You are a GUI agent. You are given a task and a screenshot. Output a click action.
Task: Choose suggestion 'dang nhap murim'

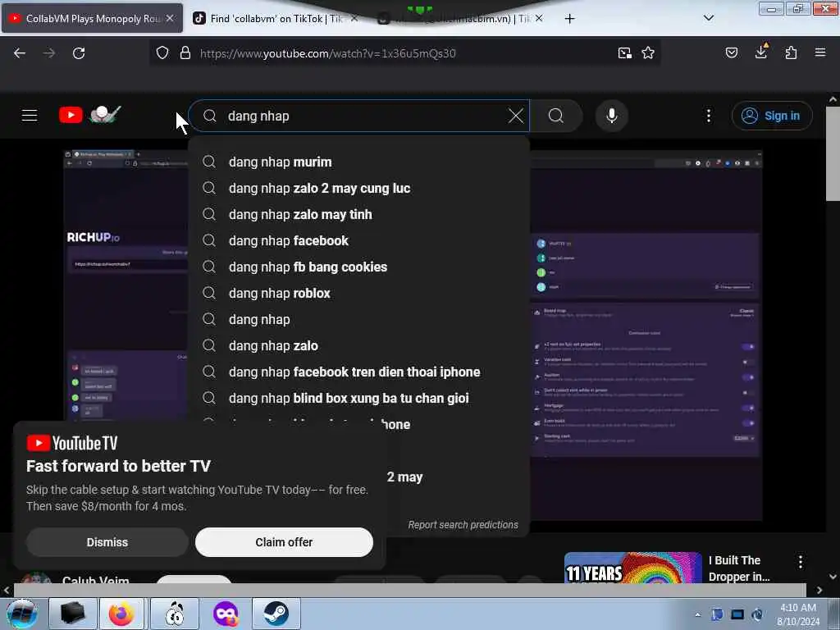coord(359,162)
